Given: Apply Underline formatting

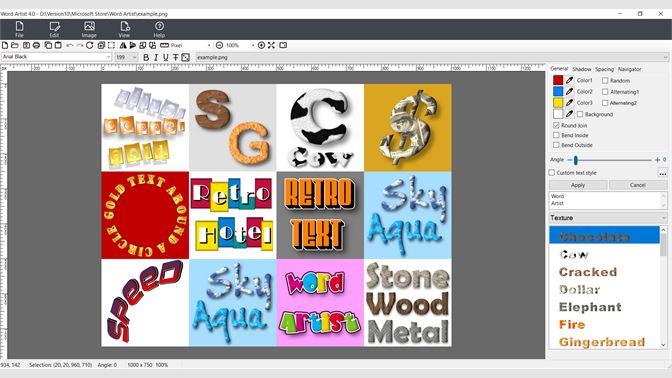Looking at the screenshot, I should tap(165, 57).
